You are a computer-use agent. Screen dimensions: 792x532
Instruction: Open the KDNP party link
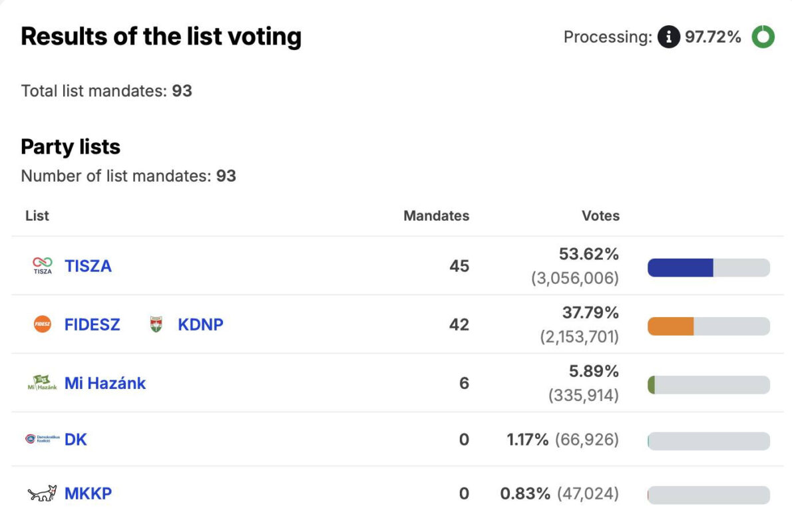tap(200, 325)
